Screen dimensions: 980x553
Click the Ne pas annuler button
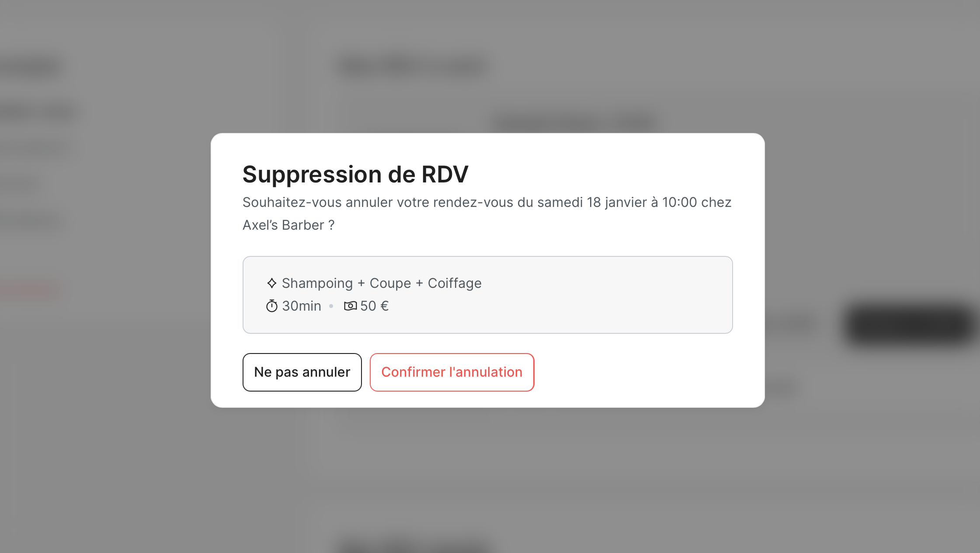pyautogui.click(x=302, y=372)
